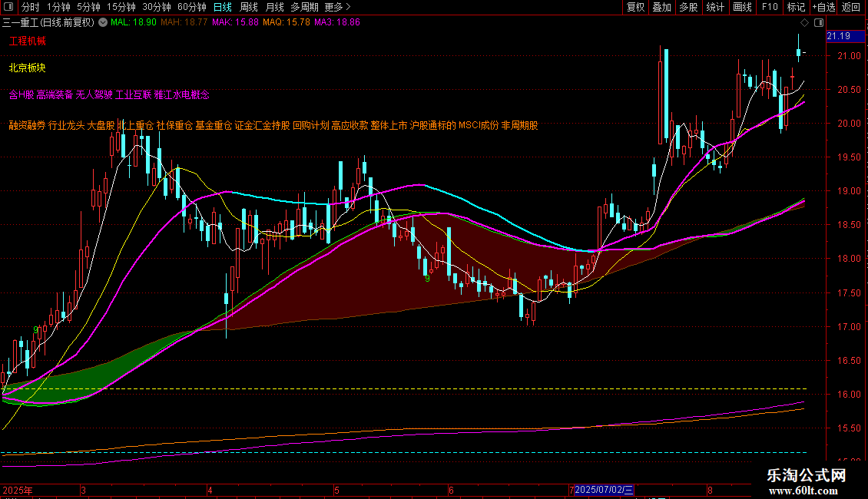Select the 日线 daily chart tab
Viewport: 868px width, 499px height.
(223, 7)
